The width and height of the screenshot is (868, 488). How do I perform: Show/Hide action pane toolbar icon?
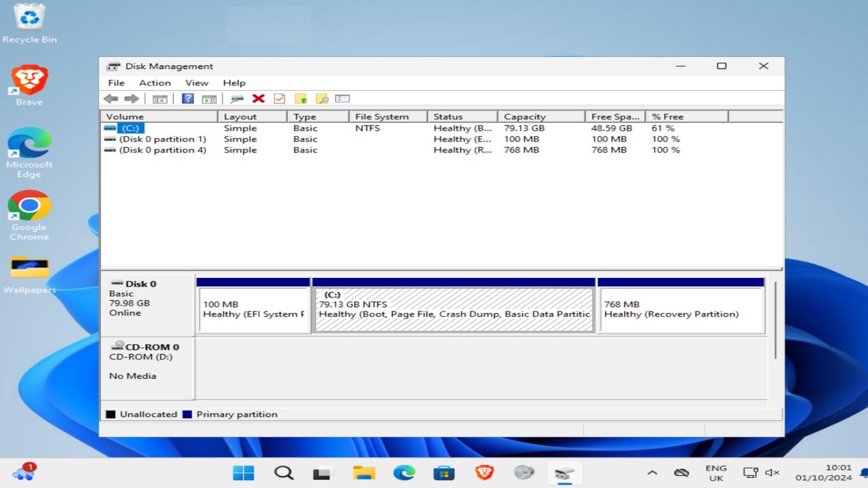point(209,99)
